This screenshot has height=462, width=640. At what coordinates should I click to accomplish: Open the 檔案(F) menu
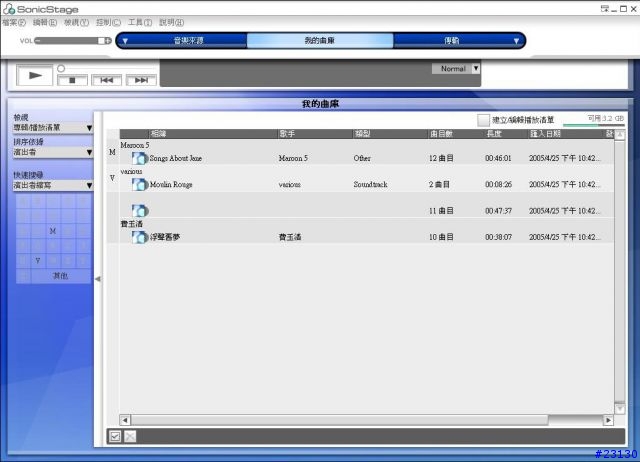[14, 22]
